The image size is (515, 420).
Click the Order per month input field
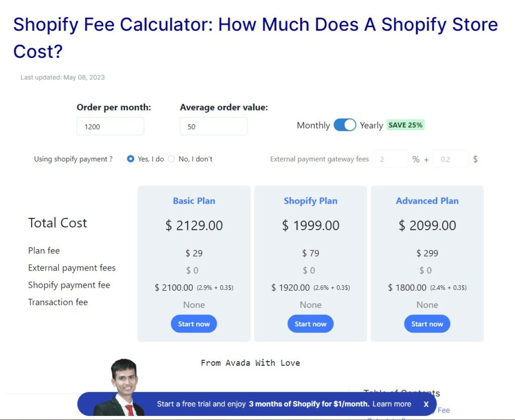[x=110, y=126]
